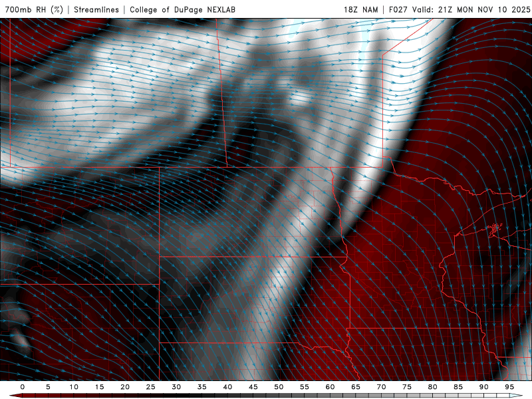Viewport: 532px width, 399px height.
Task: Click the "700mb RH (%)" title text
Action: point(34,9)
